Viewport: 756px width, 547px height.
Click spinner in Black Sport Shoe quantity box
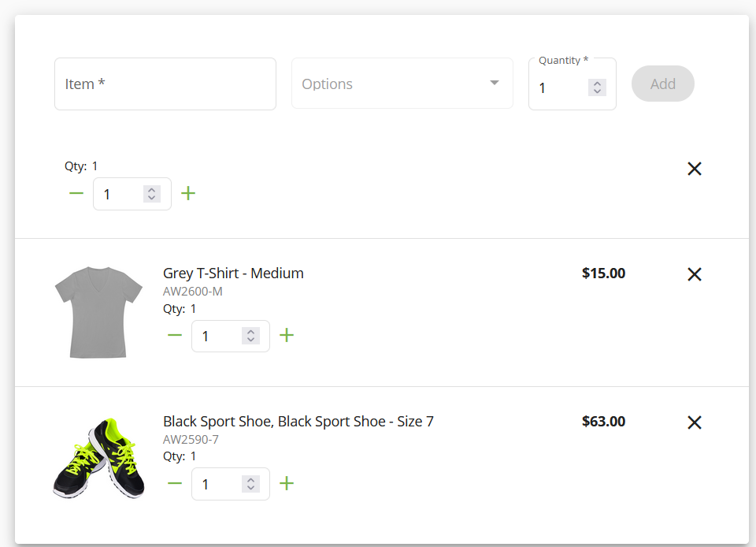pyautogui.click(x=250, y=484)
